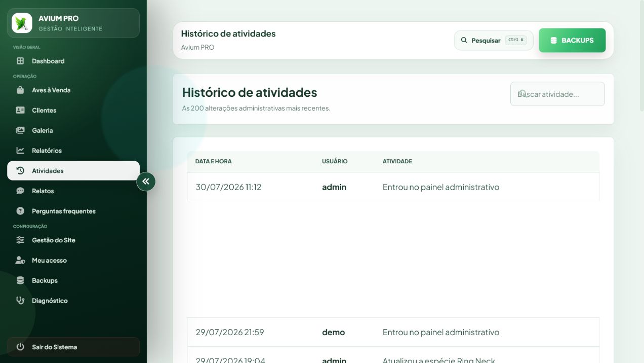This screenshot has width=644, height=363.
Task: Click the page scrollbar on the right
Action: tap(642, 56)
